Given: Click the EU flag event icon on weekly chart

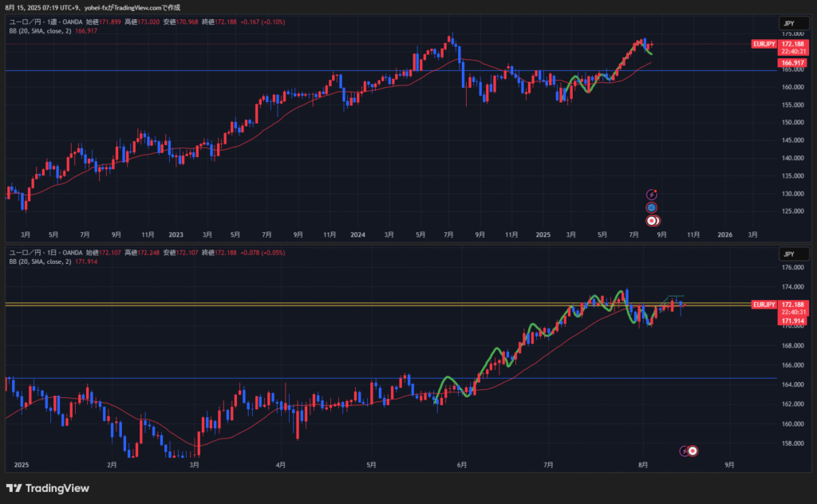Looking at the screenshot, I should click(x=652, y=207).
